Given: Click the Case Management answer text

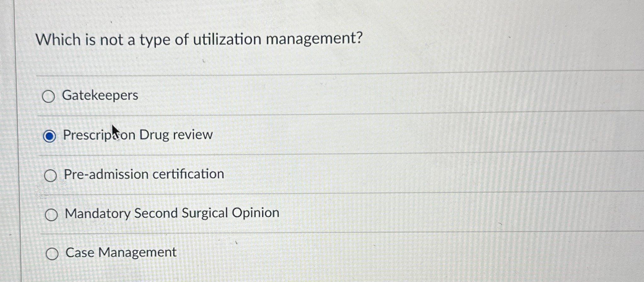Looking at the screenshot, I should click(120, 252).
